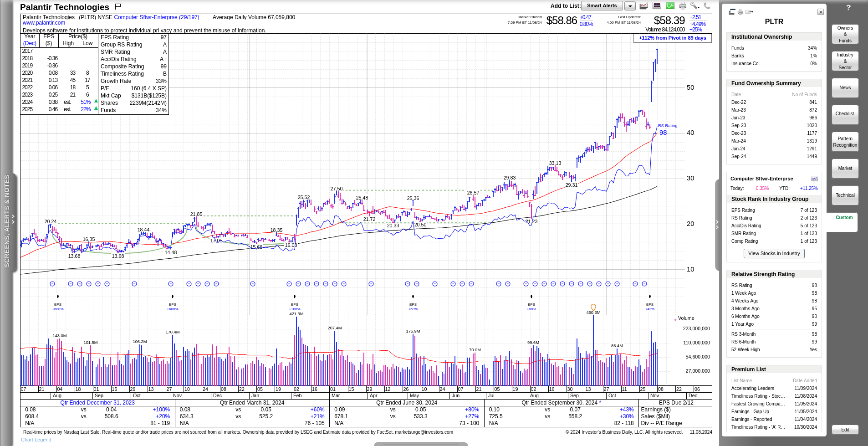868x446 pixels.
Task: Click the Institutional Ownership section header
Action: point(774,37)
